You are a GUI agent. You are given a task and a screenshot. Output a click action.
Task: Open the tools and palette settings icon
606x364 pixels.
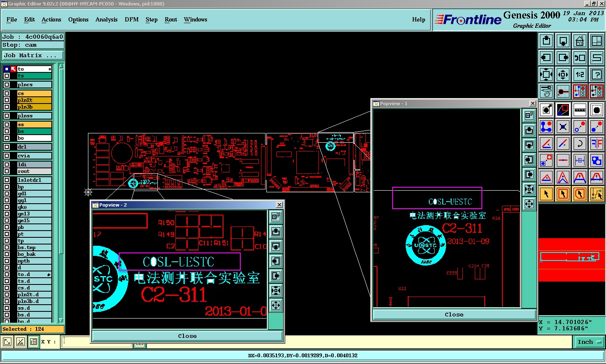pyautogui.click(x=546, y=91)
